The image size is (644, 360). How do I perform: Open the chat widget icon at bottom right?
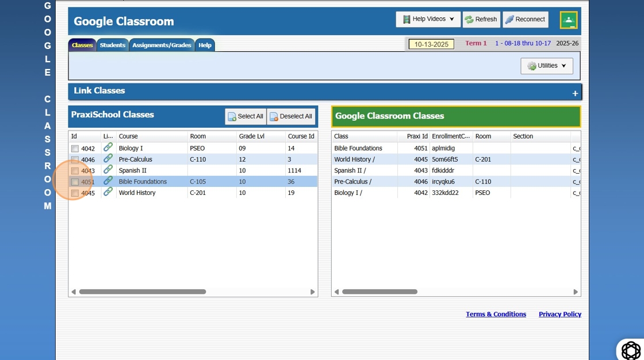click(631, 351)
